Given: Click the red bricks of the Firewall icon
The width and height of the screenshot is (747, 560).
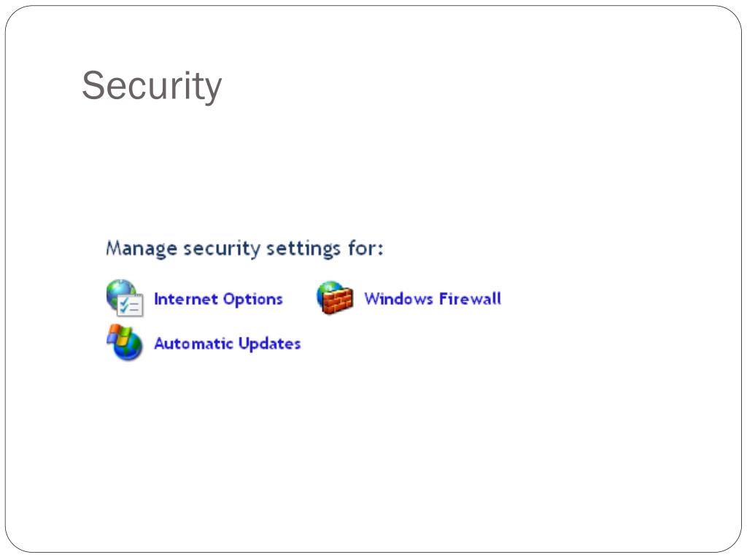Looking at the screenshot, I should coord(338,302).
